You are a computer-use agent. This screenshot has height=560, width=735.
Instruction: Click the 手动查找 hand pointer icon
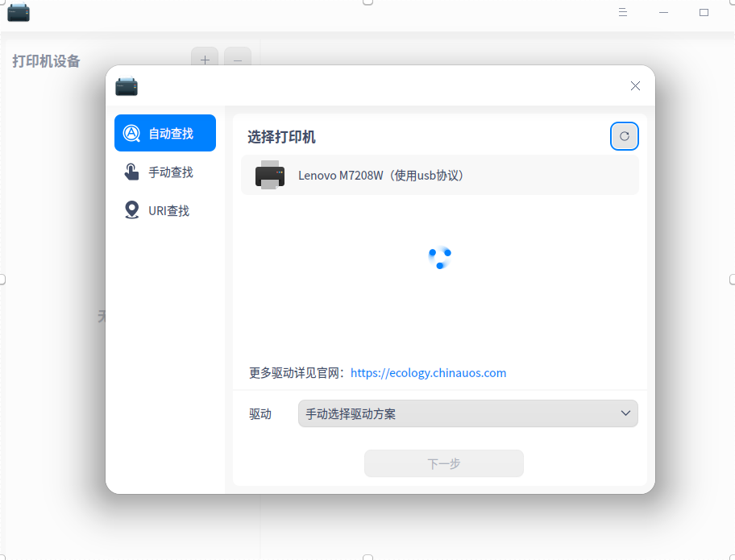pos(131,172)
